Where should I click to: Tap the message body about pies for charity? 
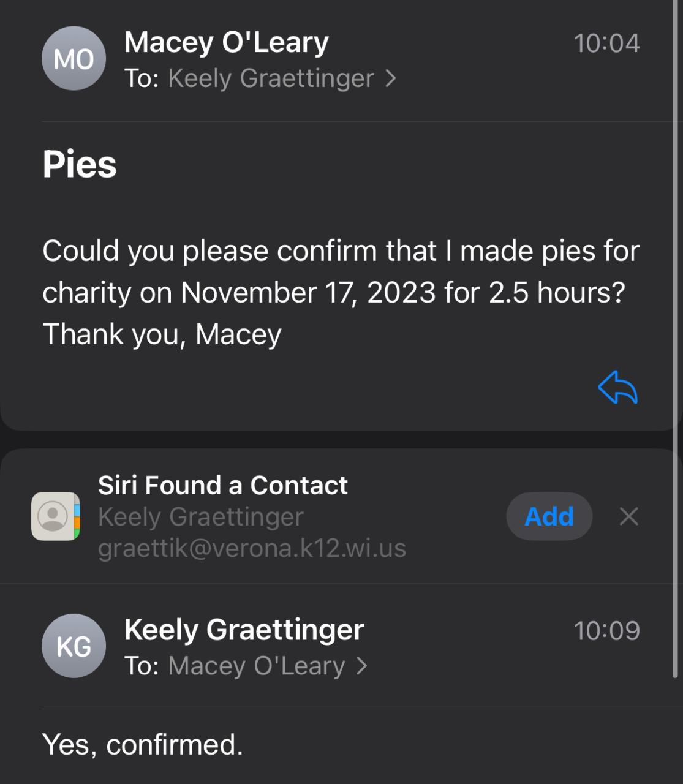[341, 292]
